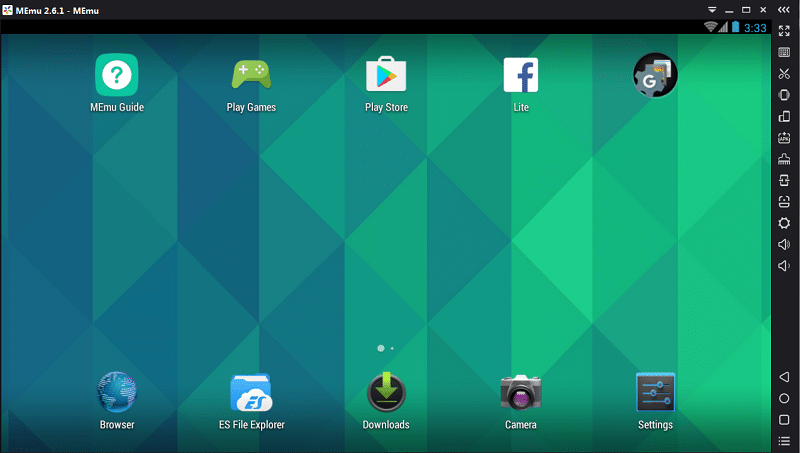The image size is (800, 453).
Task: Click the fullscreen toggle in sidebar
Action: coord(784,31)
